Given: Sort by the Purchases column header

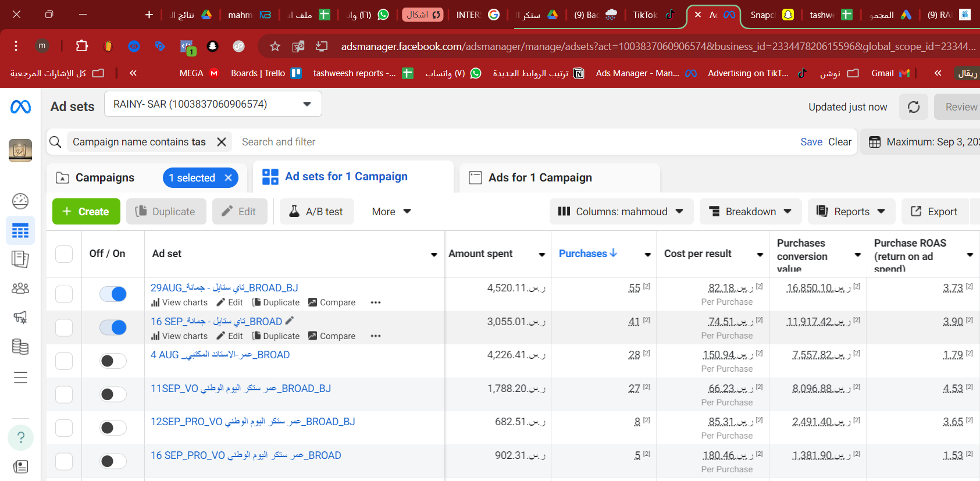Looking at the screenshot, I should [588, 254].
